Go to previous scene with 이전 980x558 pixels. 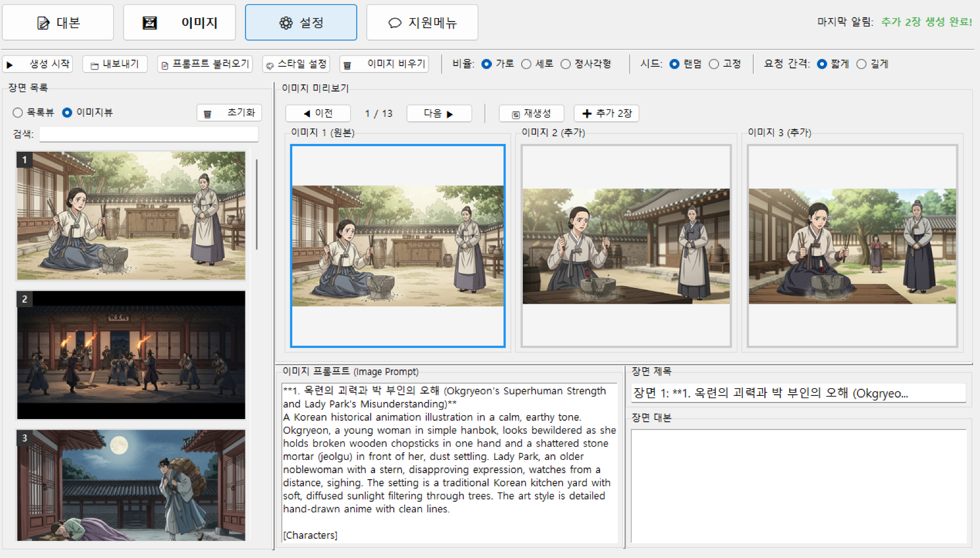pos(318,114)
